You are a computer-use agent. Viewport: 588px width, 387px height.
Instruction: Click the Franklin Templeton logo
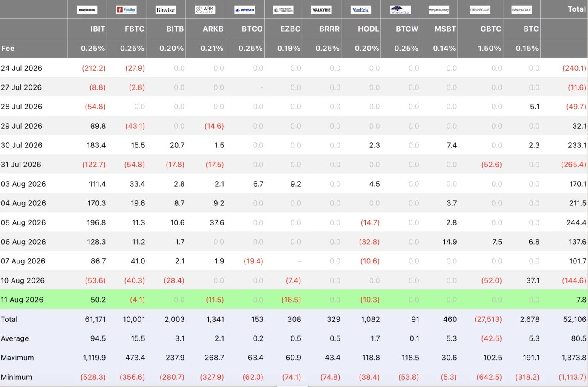point(283,10)
